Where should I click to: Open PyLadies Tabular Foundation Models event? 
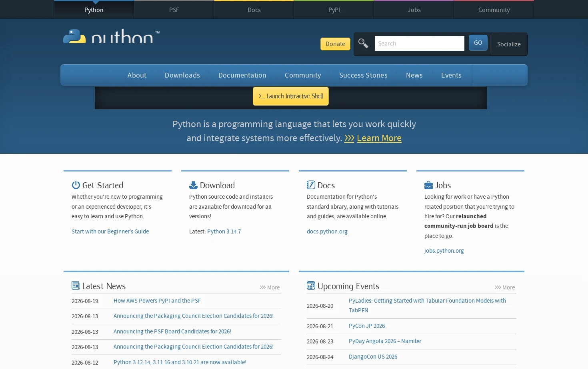coord(427,305)
